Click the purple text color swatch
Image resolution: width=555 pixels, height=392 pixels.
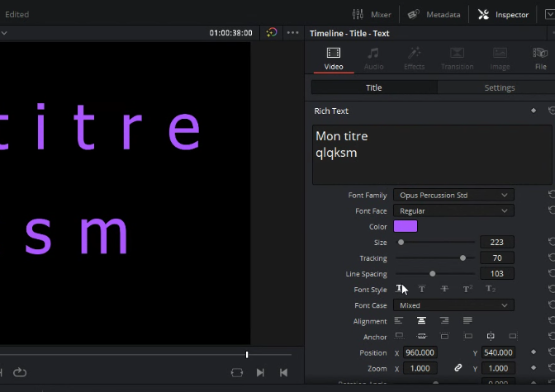[406, 227]
